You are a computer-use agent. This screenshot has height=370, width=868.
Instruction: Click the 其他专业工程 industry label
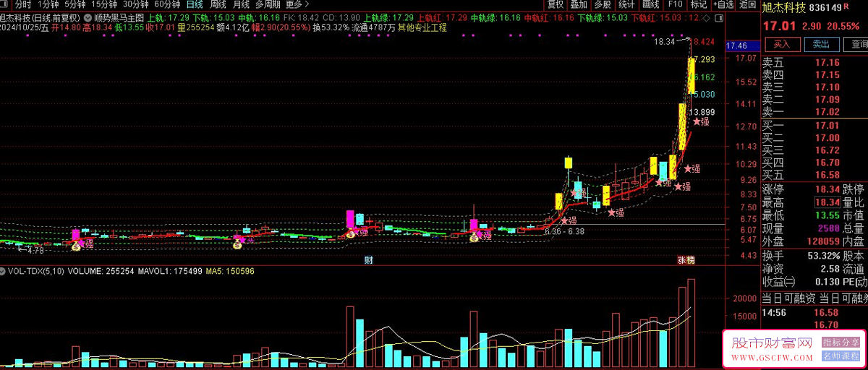pyautogui.click(x=422, y=27)
